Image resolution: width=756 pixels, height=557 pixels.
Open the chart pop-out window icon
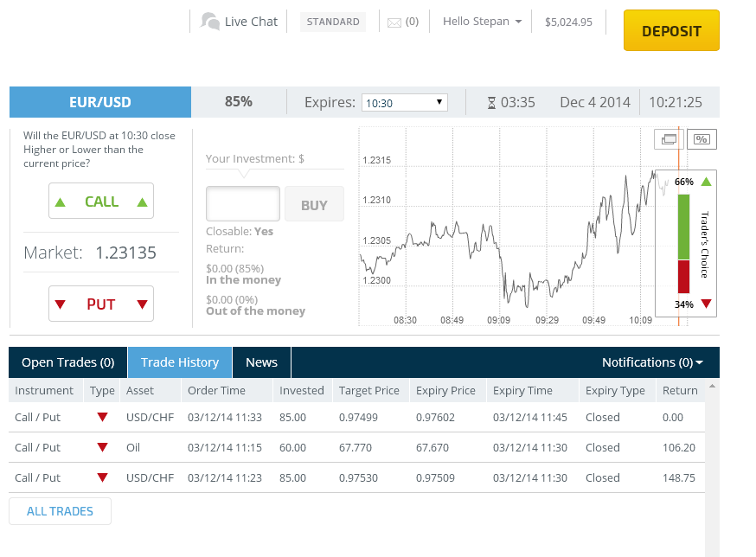coord(669,138)
